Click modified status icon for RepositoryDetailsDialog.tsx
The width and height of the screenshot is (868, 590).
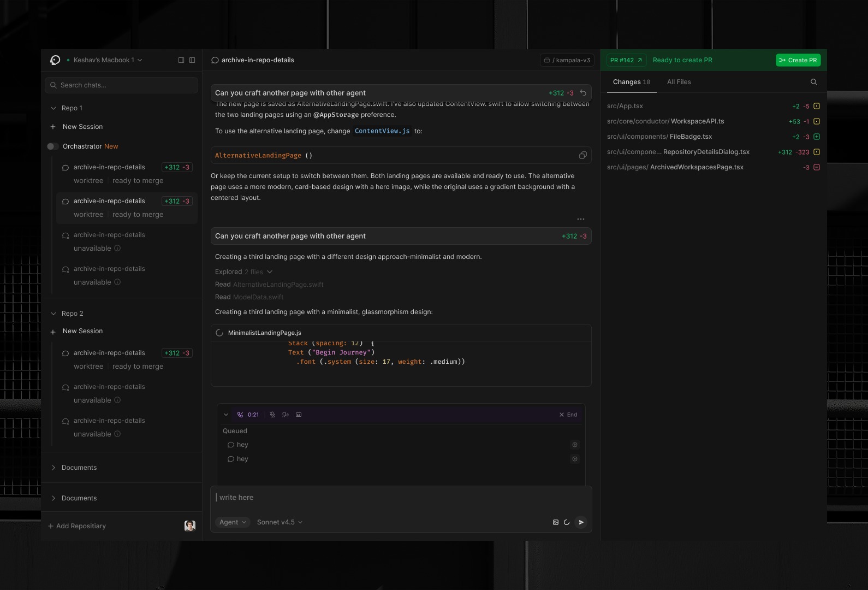point(817,152)
